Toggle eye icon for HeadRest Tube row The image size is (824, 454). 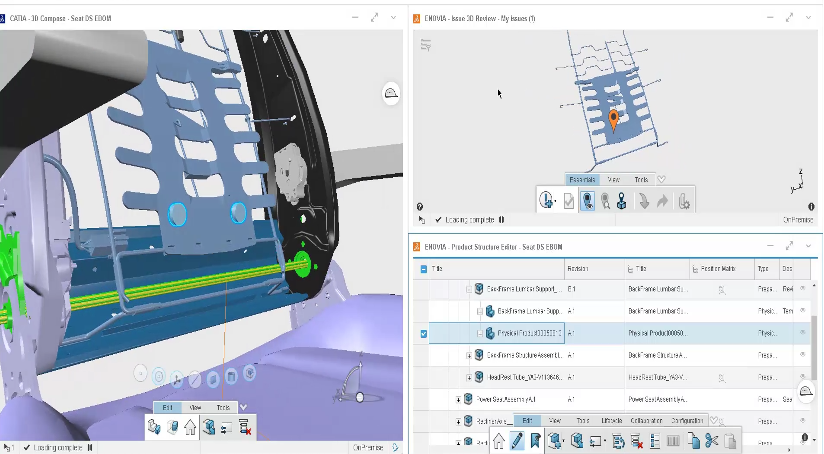click(x=802, y=377)
